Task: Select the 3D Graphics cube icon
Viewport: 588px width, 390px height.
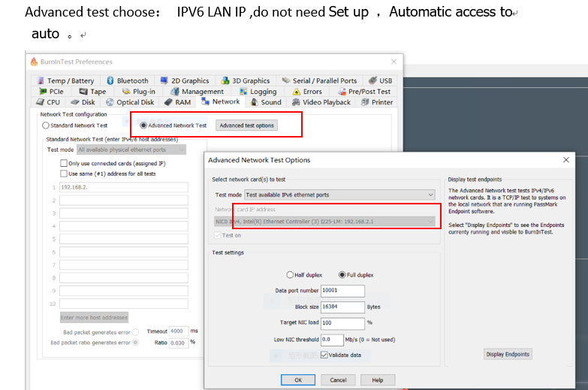Action: [225, 80]
